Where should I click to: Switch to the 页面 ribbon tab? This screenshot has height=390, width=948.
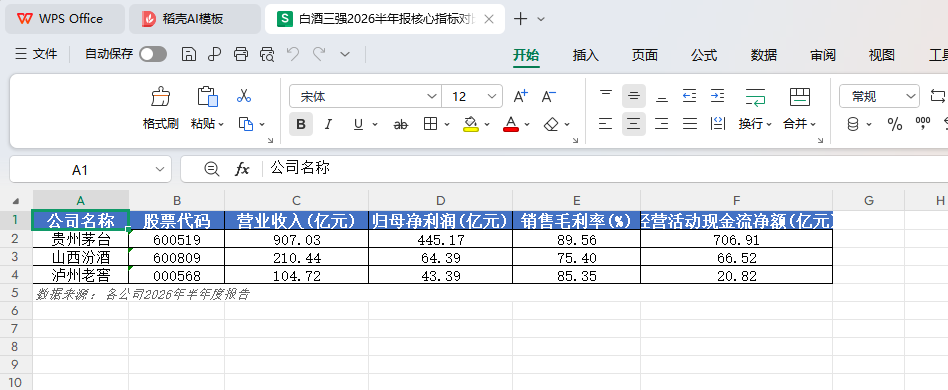pos(644,55)
